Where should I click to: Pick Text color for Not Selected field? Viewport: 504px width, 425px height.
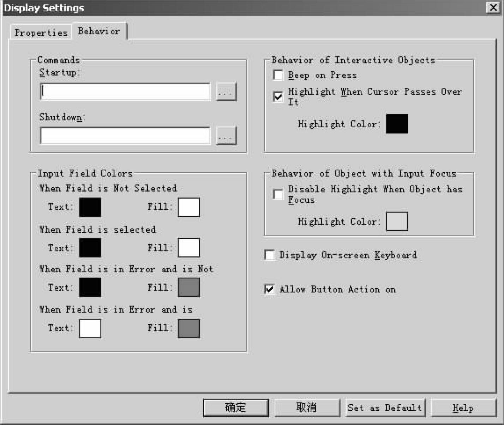point(90,207)
